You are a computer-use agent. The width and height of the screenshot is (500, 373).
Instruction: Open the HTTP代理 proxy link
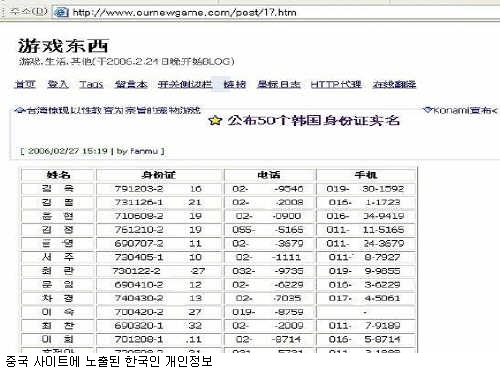(336, 84)
